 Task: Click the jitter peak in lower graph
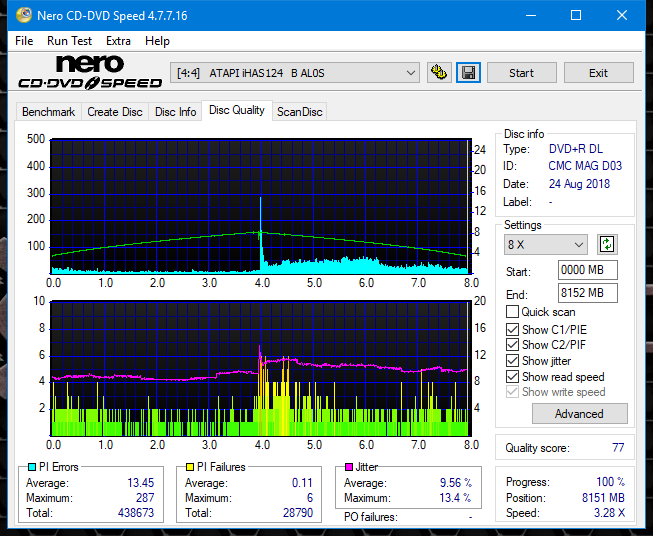pos(260,349)
